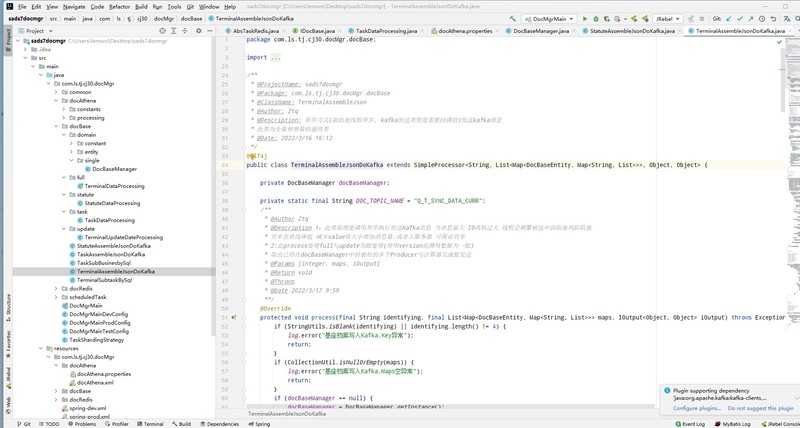This screenshot has height=428, width=800.
Task: Run with coverage icon in toolbar
Action: pos(607,19)
